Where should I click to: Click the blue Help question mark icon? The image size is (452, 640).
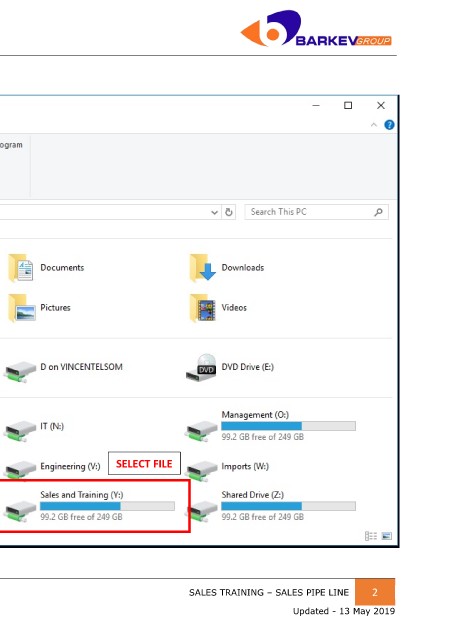click(389, 125)
